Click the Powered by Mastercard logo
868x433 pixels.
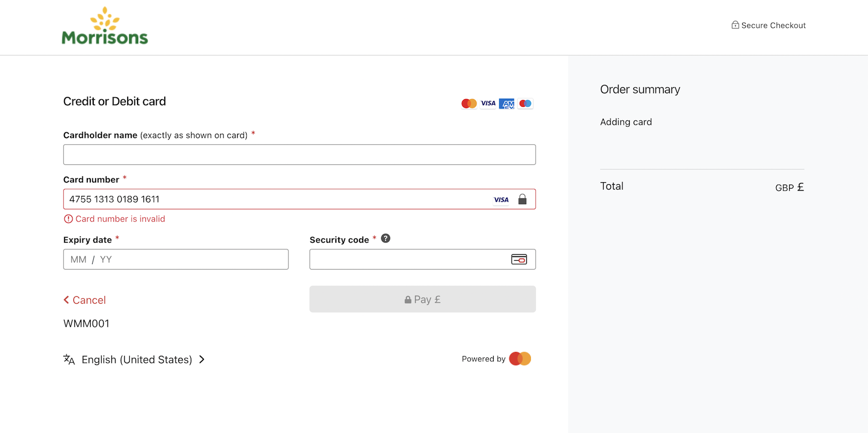tap(520, 359)
